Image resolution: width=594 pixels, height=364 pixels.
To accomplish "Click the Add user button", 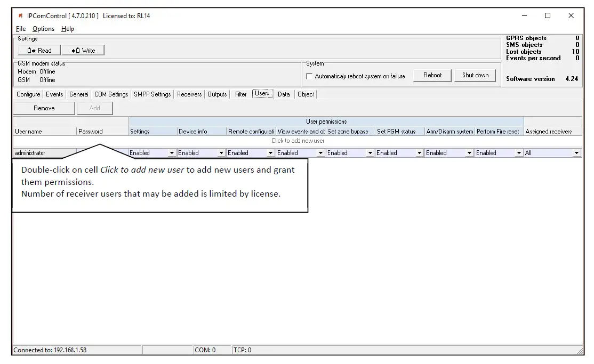I will click(95, 108).
